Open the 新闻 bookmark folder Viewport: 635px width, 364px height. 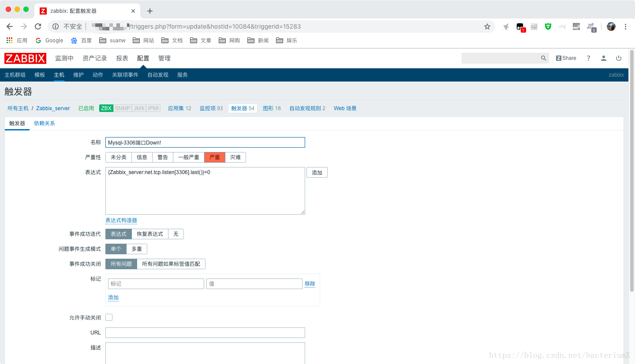[x=258, y=40]
